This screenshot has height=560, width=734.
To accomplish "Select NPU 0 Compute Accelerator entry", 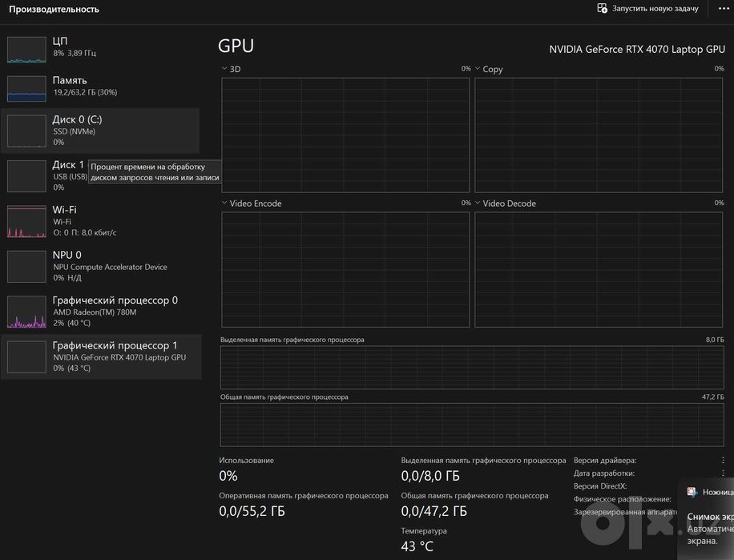I will pos(101,266).
